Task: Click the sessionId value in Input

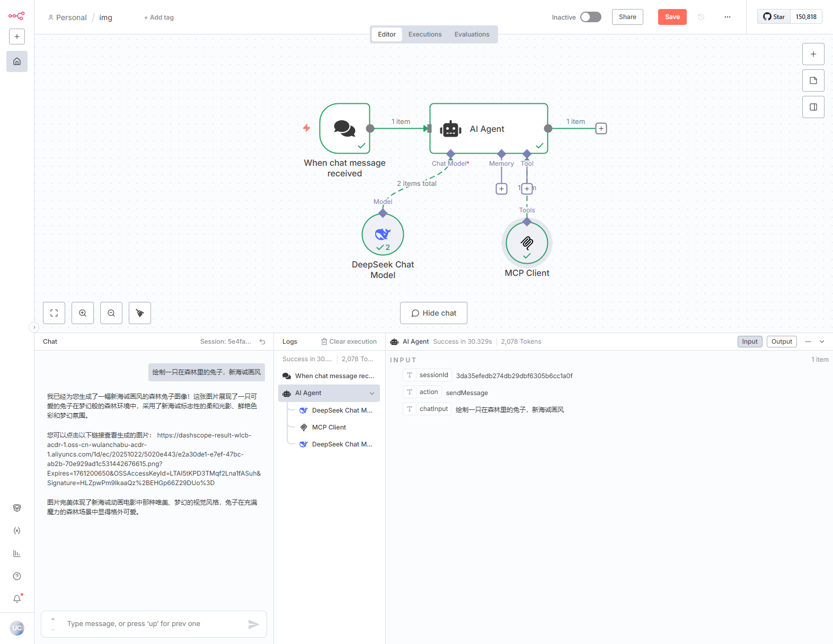Action: (514, 376)
